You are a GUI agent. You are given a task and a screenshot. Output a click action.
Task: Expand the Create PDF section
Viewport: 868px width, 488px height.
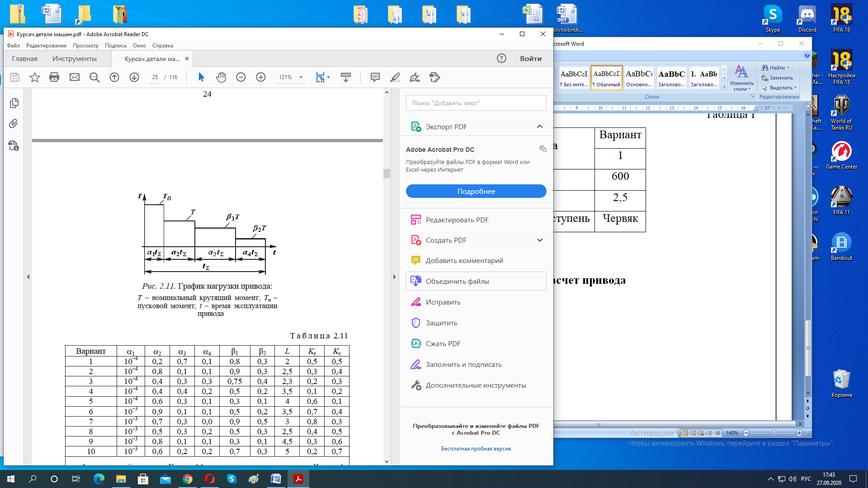[539, 240]
